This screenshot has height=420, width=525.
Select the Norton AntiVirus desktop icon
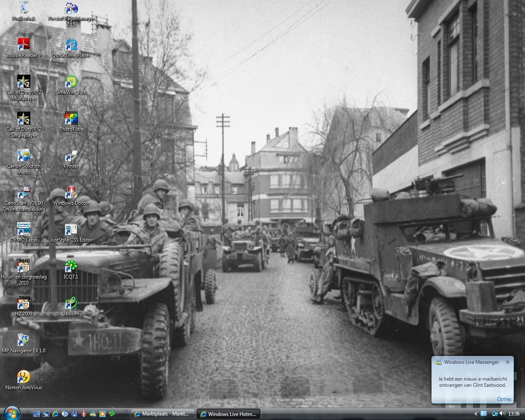point(24,377)
